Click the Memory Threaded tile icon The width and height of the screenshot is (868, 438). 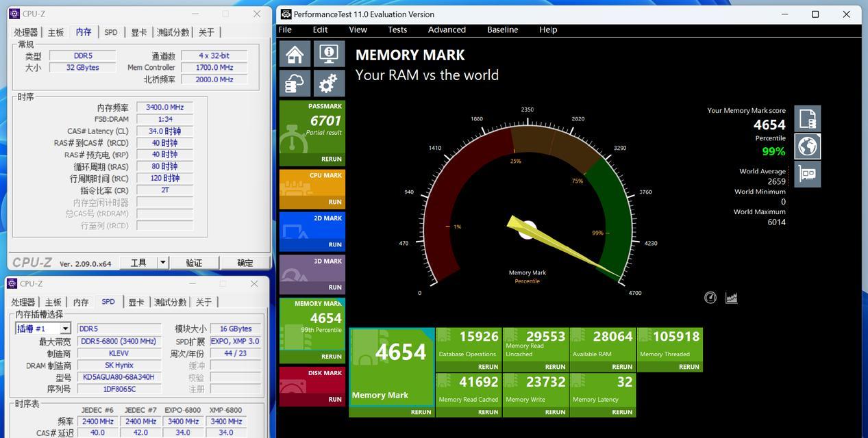[645, 336]
